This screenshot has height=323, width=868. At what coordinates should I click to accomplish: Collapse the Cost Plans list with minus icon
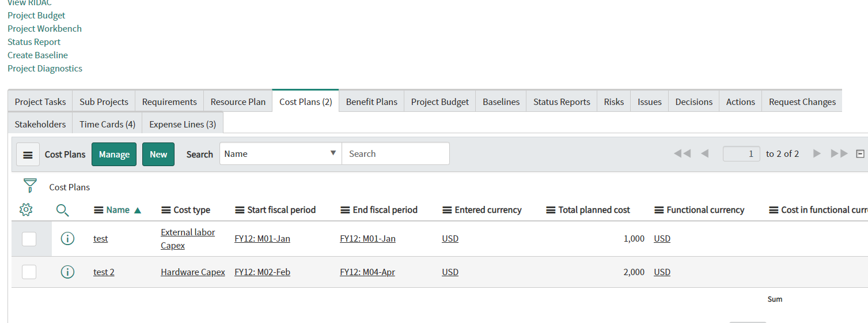tap(860, 154)
